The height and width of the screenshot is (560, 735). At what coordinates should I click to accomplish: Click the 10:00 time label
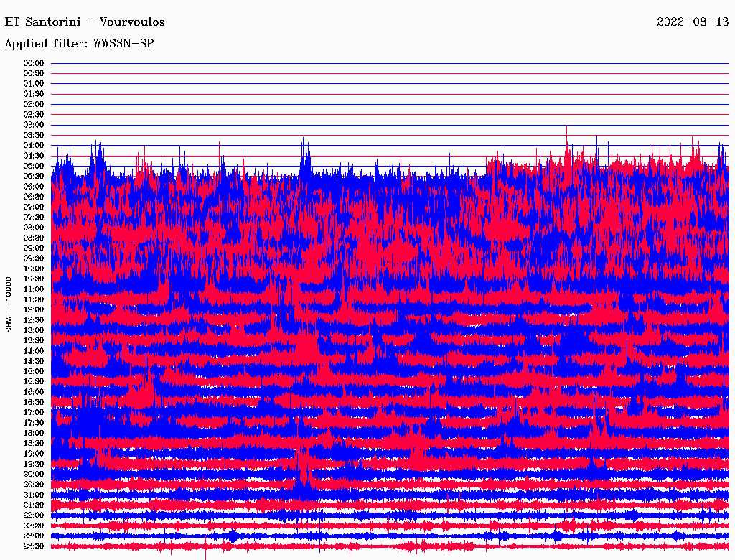tap(34, 269)
